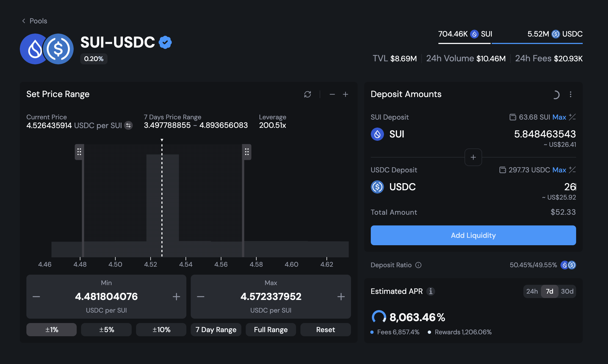Click the plus icon between deposits

pos(473,157)
